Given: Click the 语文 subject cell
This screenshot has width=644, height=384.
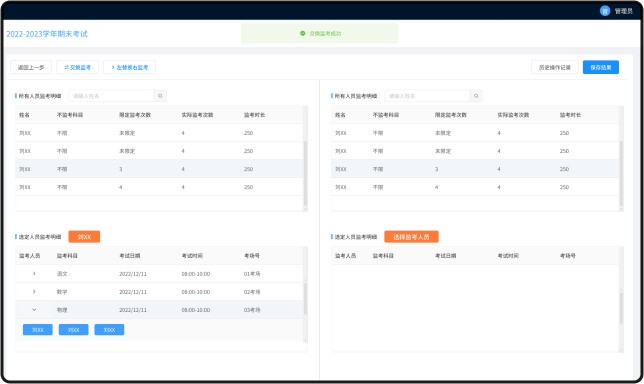Looking at the screenshot, I should (62, 274).
